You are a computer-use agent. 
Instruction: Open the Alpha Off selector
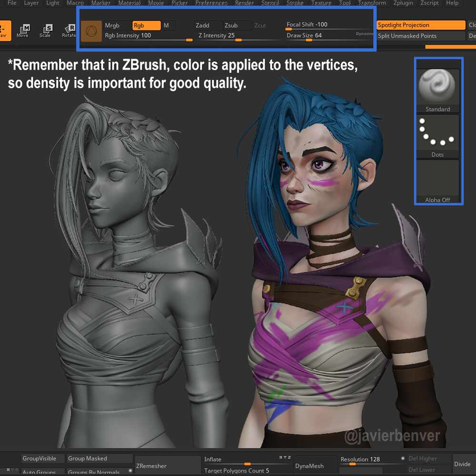point(437,181)
